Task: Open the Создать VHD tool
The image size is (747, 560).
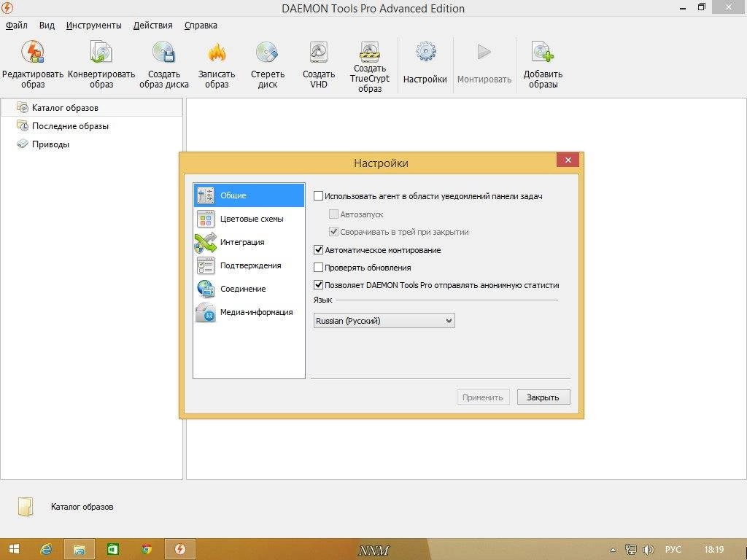Action: pyautogui.click(x=319, y=52)
